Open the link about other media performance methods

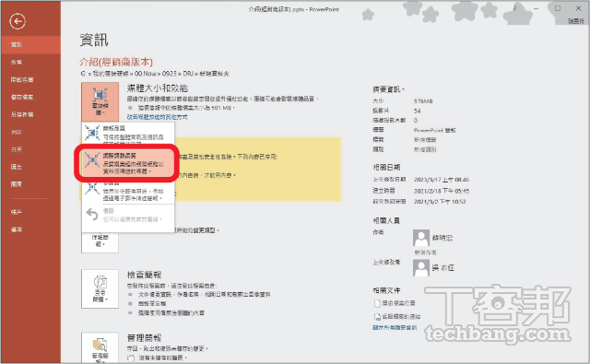(157, 117)
